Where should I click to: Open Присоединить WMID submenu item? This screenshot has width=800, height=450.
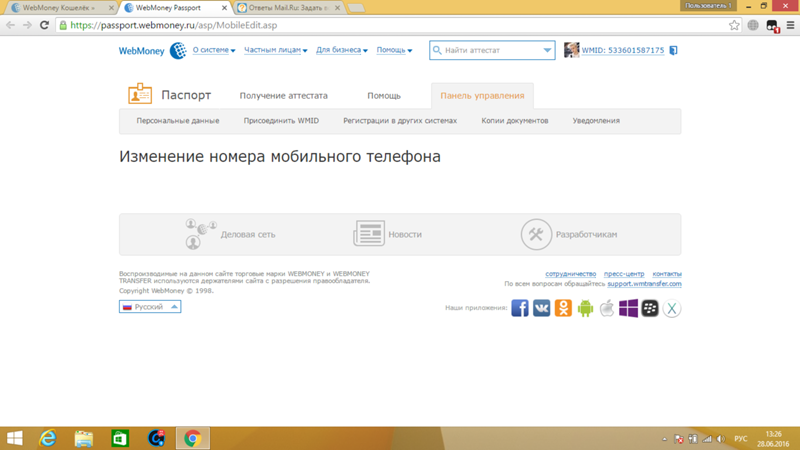281,121
